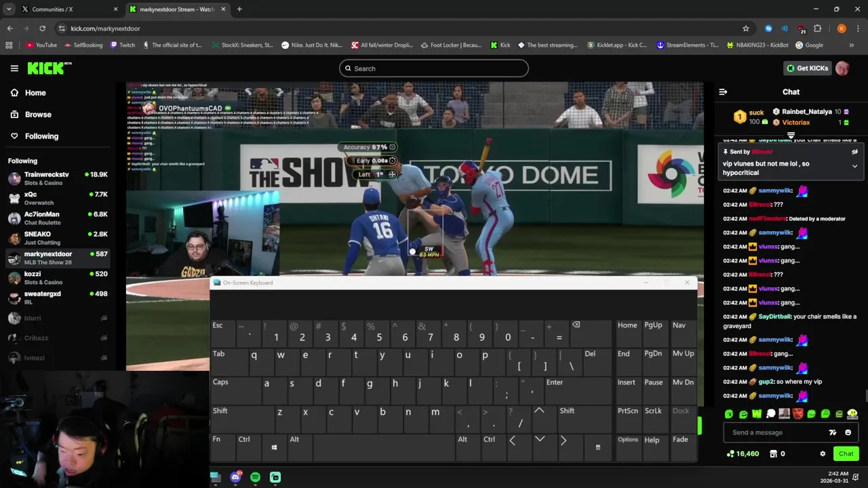Open the emoji picker in message box
Image resolution: width=868 pixels, height=488 pixels.
click(x=848, y=432)
